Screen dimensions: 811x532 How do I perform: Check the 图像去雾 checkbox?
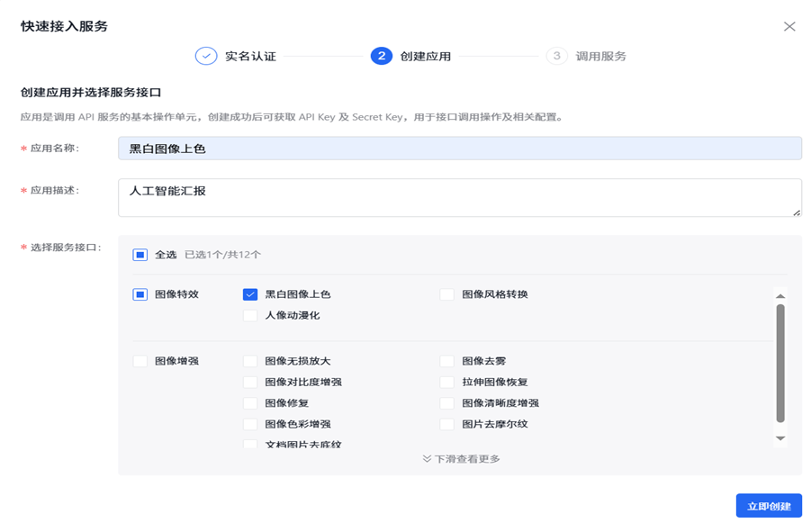tap(446, 361)
